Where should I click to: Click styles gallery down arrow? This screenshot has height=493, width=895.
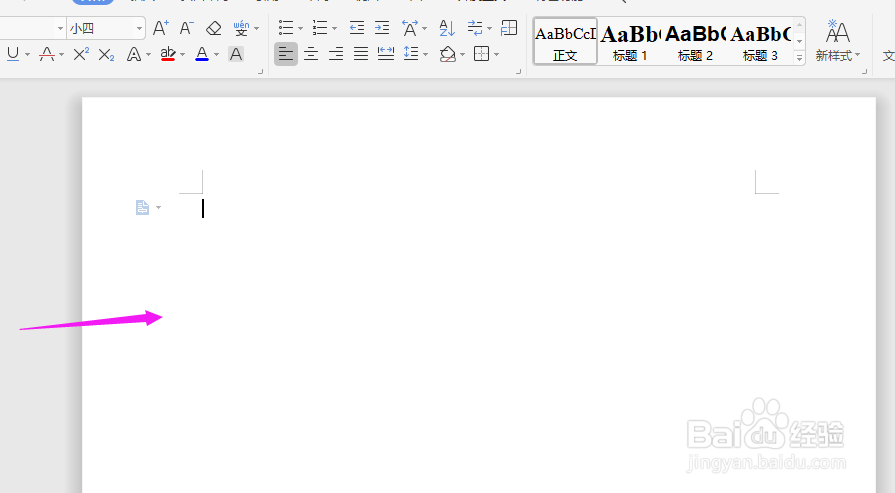(799, 41)
